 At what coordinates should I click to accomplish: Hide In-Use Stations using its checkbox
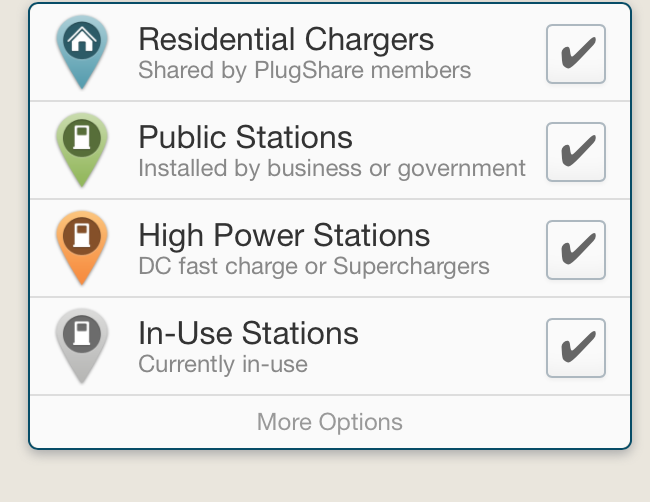tap(576, 347)
